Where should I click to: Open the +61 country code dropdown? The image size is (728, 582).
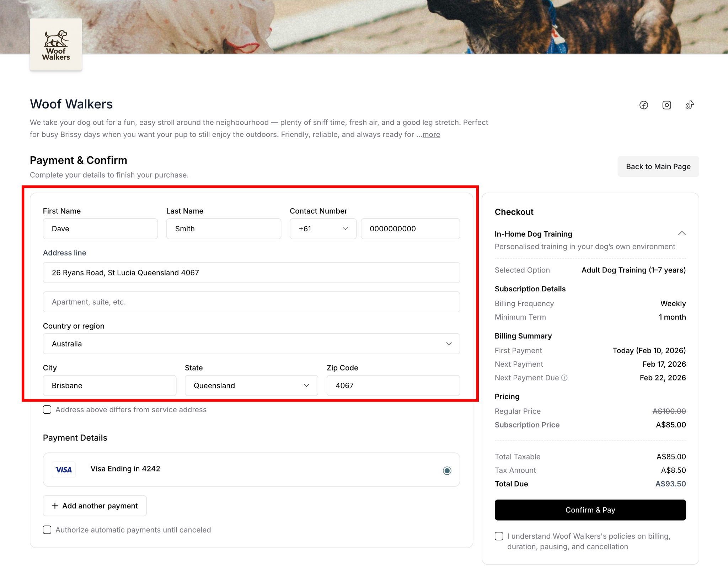(323, 229)
